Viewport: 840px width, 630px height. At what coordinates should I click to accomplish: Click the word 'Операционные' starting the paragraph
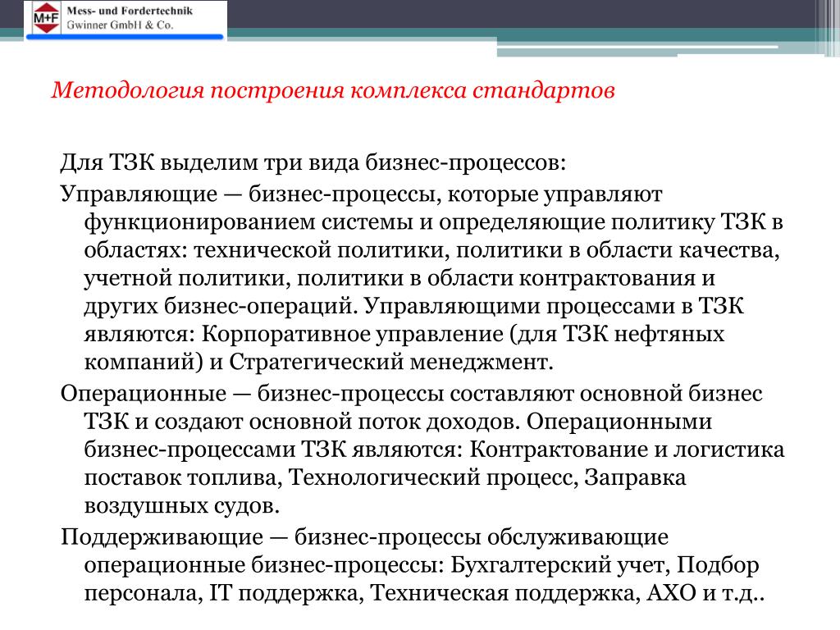(x=144, y=394)
